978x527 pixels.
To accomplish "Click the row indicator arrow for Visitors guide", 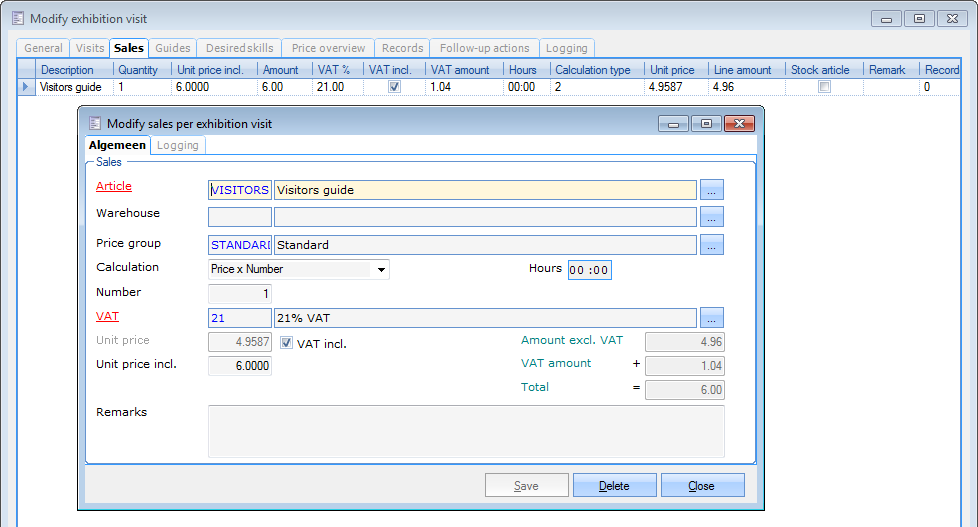I will (x=26, y=87).
